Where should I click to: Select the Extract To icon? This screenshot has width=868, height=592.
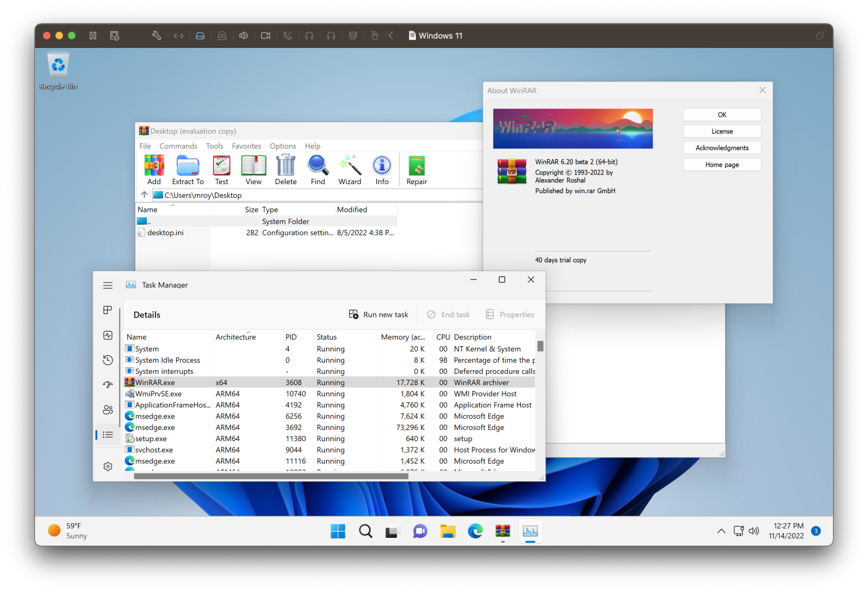(188, 169)
